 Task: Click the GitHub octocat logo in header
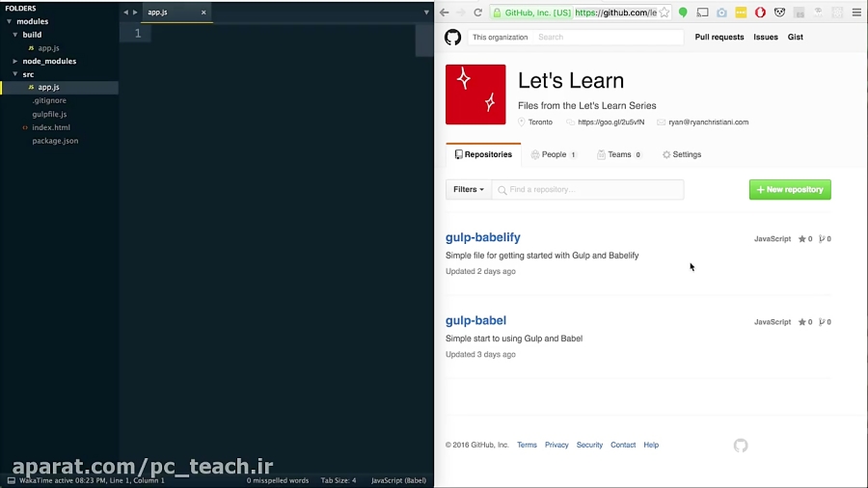click(453, 37)
